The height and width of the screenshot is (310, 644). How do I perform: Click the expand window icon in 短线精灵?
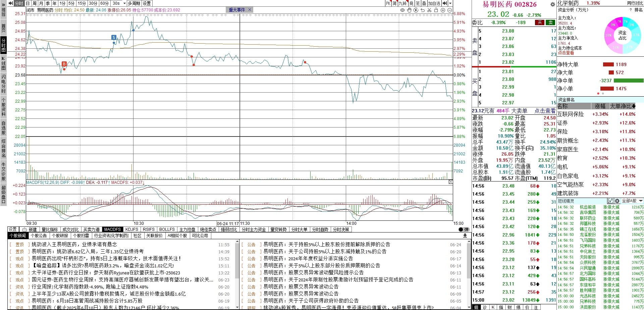tap(610, 201)
